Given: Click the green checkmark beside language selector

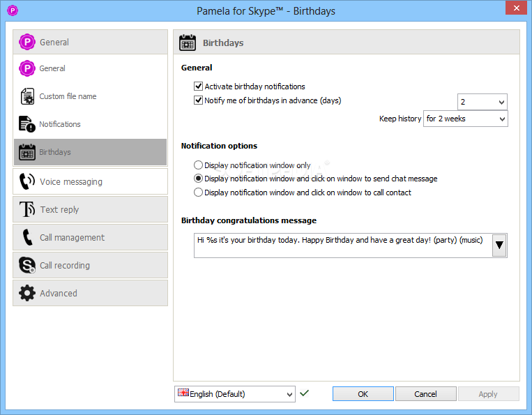Looking at the screenshot, I should tap(304, 393).
